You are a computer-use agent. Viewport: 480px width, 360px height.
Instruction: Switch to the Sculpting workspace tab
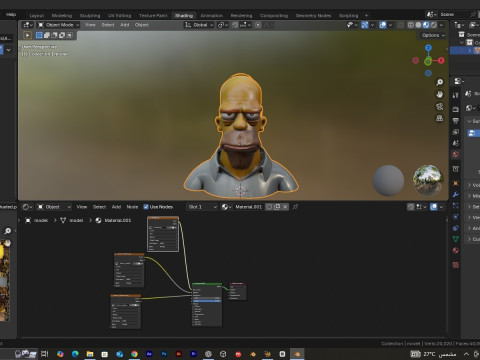tap(90, 16)
